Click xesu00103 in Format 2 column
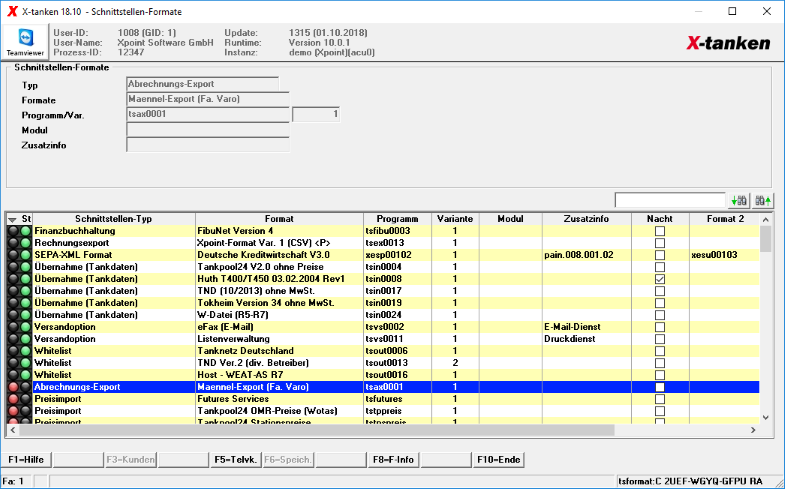The height and width of the screenshot is (489, 785). point(714,255)
